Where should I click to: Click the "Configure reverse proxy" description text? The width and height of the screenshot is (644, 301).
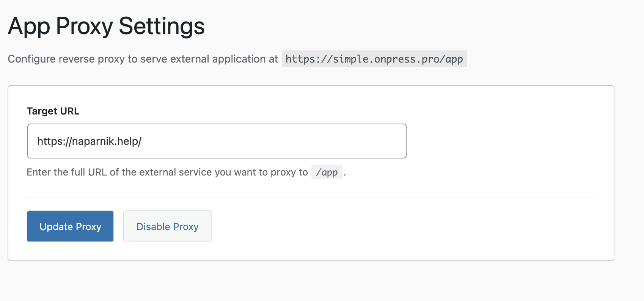[x=143, y=59]
